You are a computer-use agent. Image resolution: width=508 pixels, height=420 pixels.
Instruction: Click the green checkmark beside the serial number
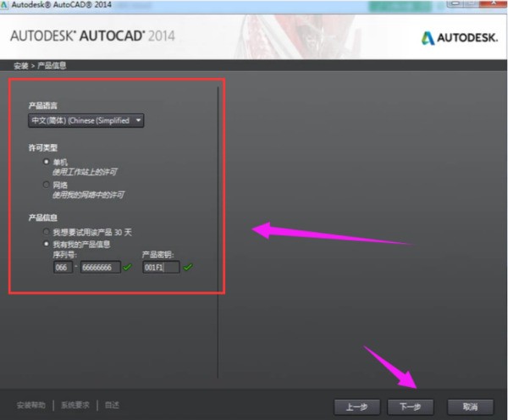pos(128,268)
